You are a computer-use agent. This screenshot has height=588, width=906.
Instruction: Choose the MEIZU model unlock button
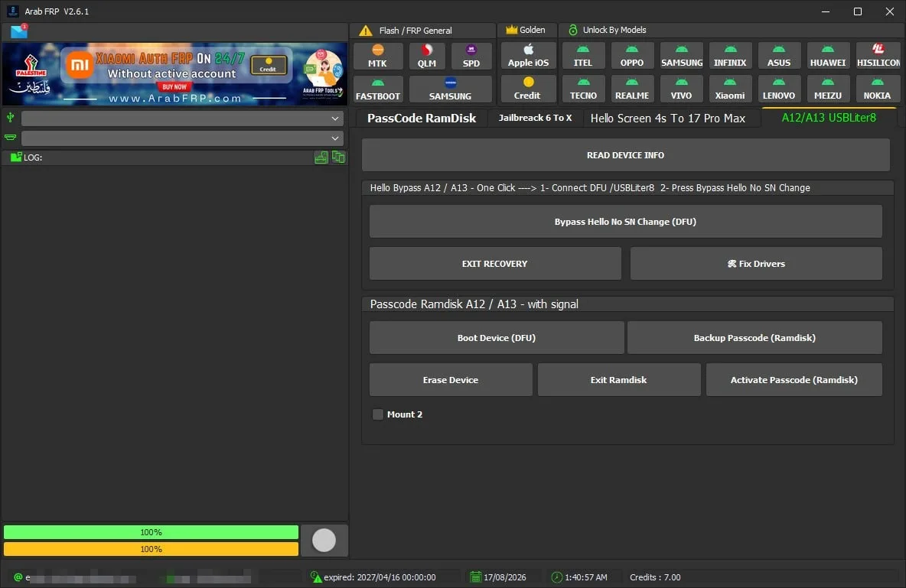pyautogui.click(x=827, y=89)
